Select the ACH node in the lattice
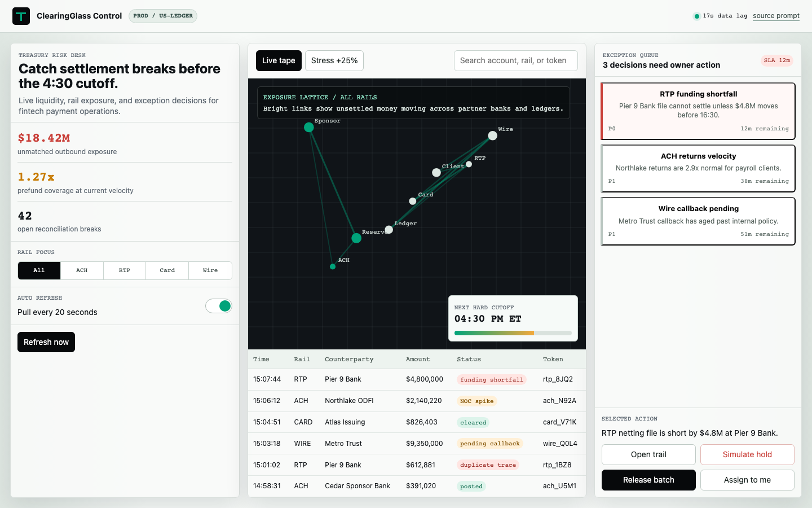Viewport: 812px width, 508px height. tap(333, 266)
